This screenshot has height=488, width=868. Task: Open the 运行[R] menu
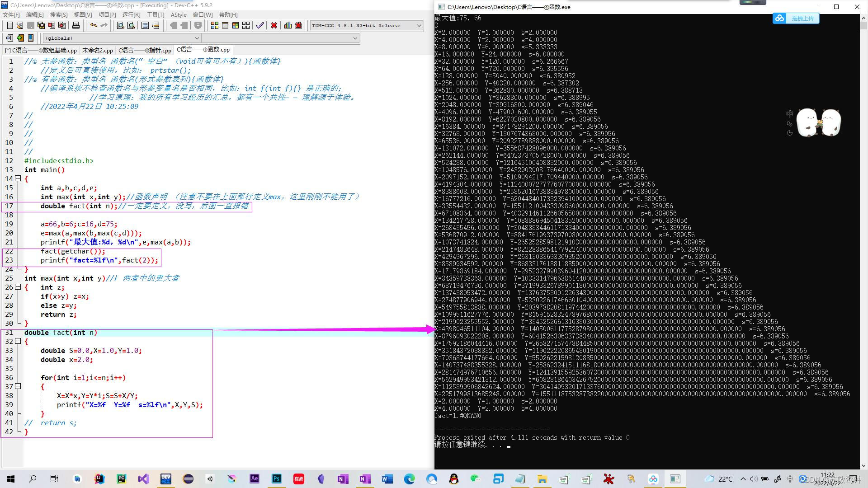coord(131,14)
